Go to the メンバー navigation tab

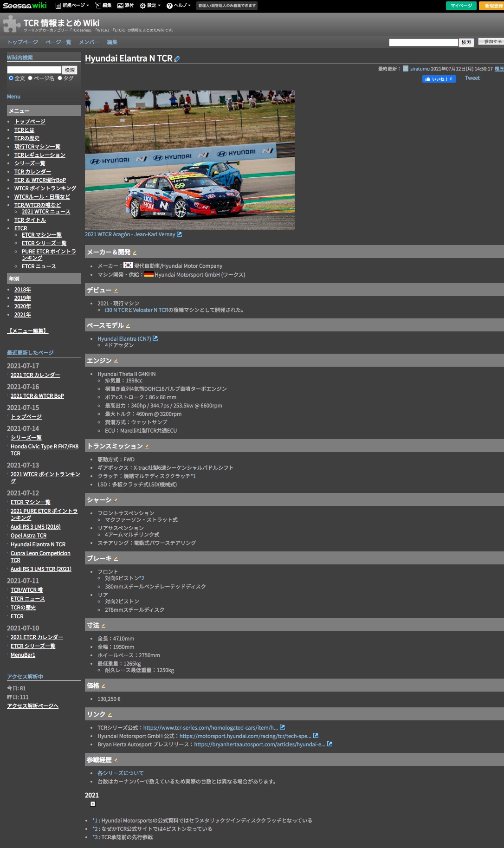pos(89,42)
